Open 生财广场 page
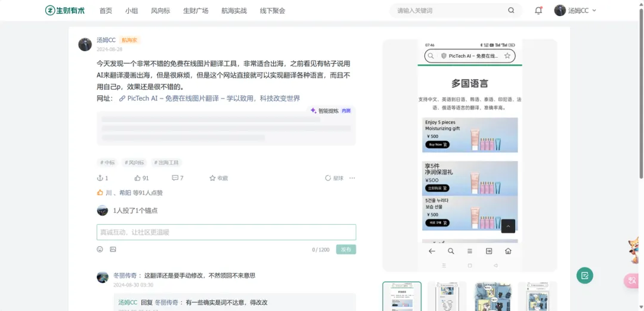644x311 pixels. (196, 11)
